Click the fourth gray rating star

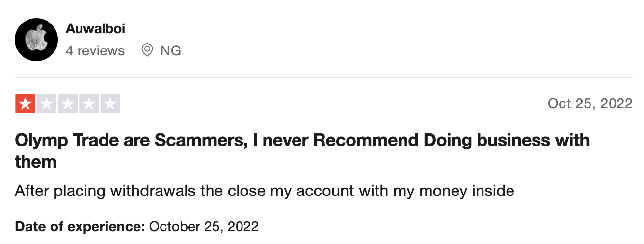89,103
